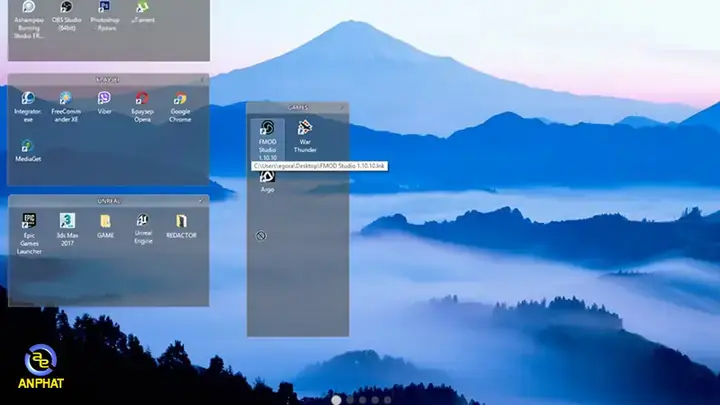
Task: Start the uTorrent shortcut
Action: (142, 8)
